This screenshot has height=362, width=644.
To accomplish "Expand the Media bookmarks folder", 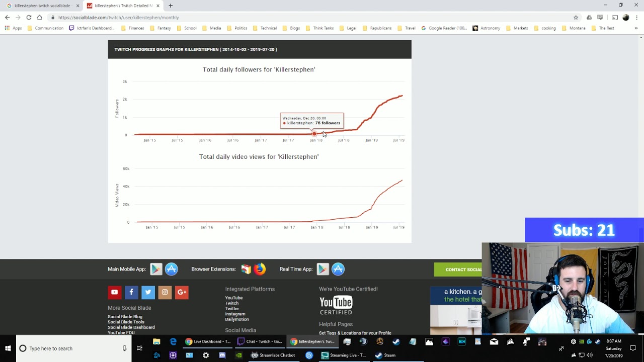I will click(211, 28).
